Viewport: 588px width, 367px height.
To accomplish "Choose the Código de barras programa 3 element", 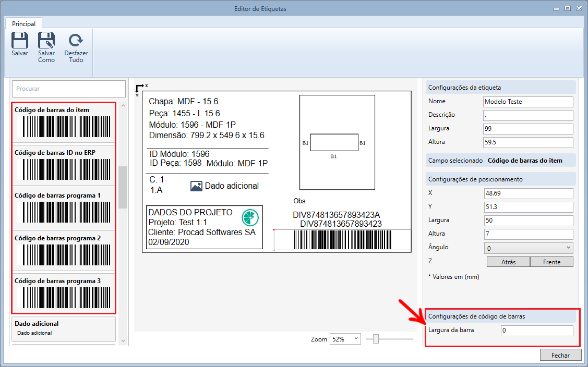I will pos(64,293).
